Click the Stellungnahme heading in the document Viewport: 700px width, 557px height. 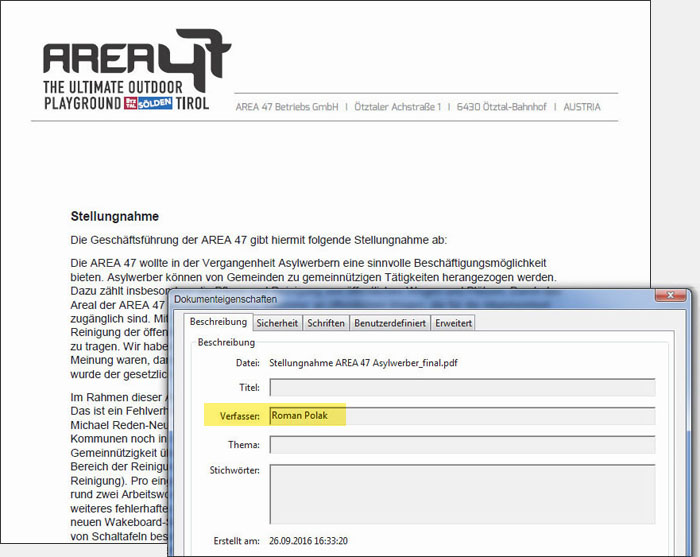click(115, 216)
